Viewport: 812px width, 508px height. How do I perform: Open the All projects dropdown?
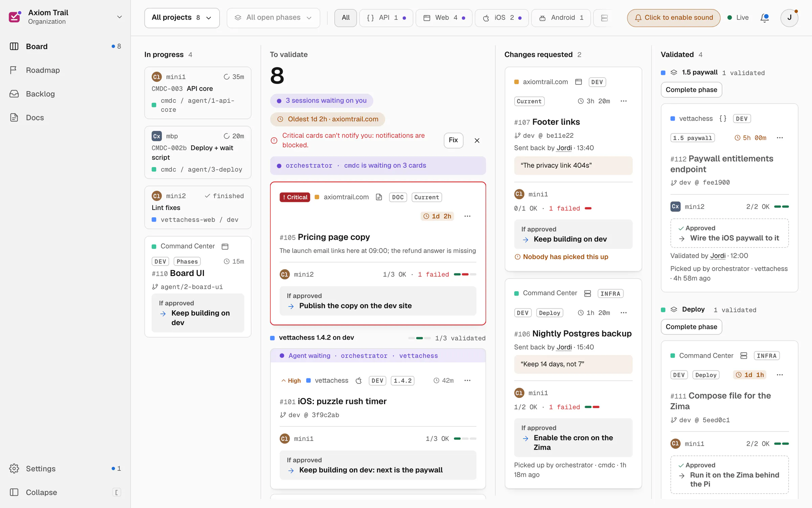(x=182, y=18)
